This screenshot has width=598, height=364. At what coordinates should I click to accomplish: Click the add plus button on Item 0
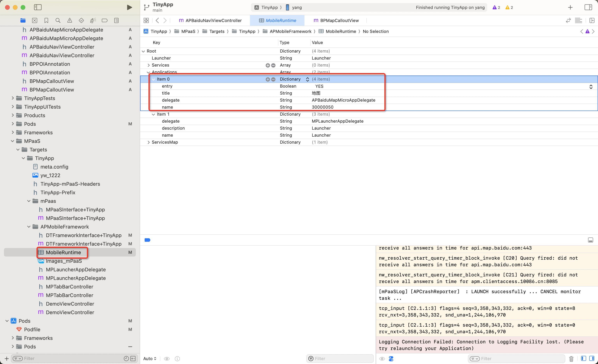click(267, 79)
